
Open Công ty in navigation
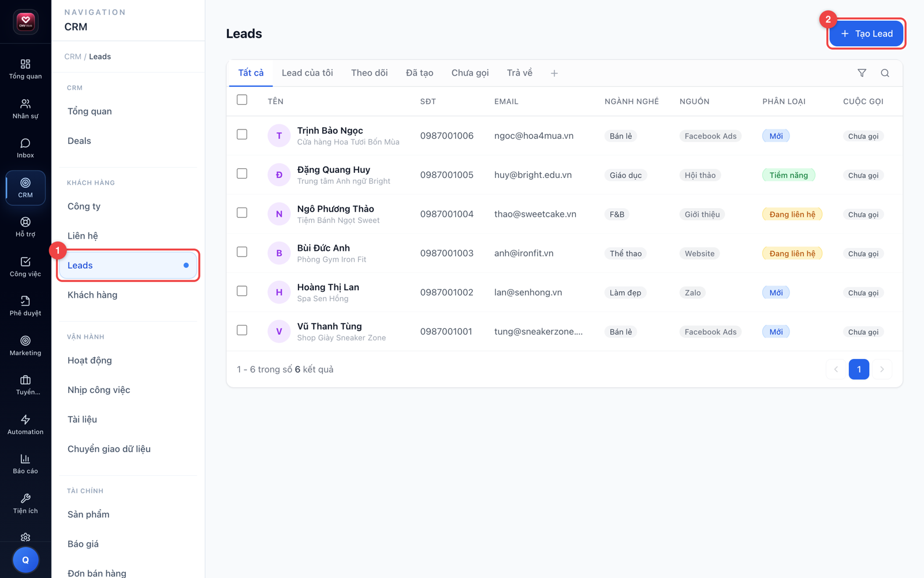tap(128, 206)
